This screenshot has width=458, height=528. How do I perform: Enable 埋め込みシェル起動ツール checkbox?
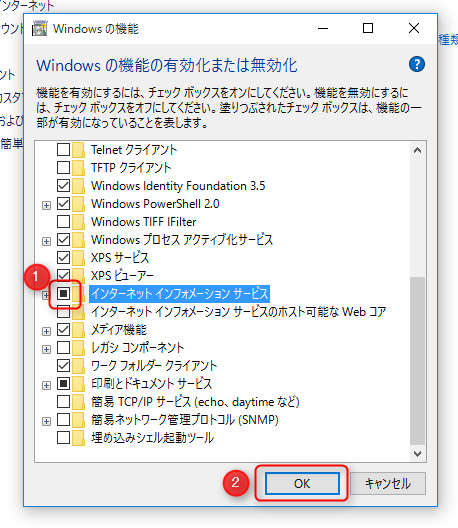pyautogui.click(x=63, y=438)
